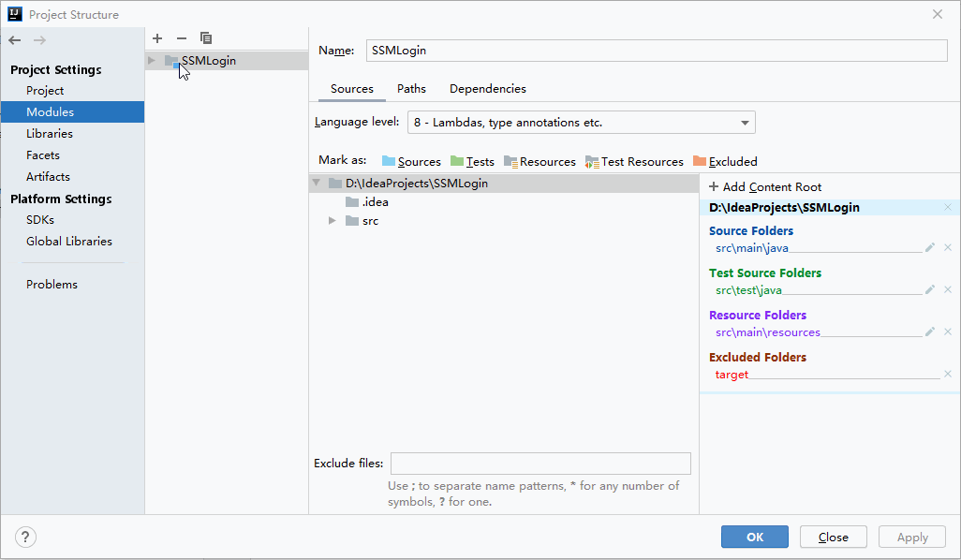Viewport: 961px width, 560px height.
Task: Click Add Content Root
Action: click(x=765, y=187)
